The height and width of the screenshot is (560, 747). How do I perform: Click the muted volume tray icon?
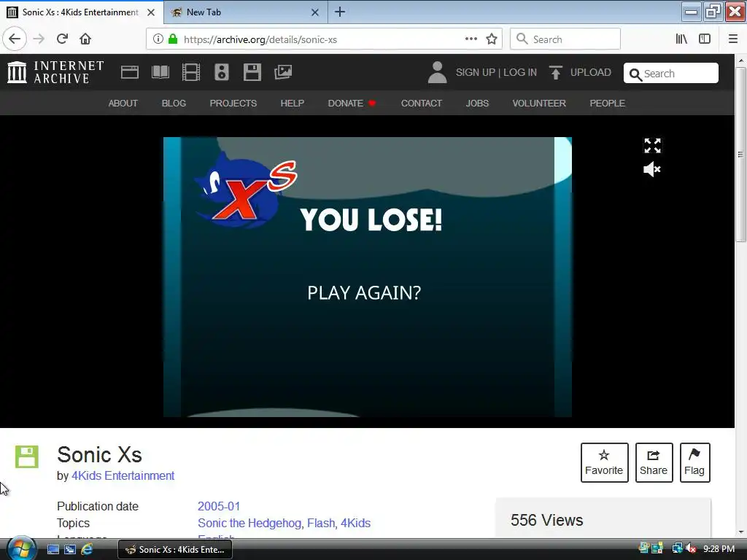pos(691,549)
